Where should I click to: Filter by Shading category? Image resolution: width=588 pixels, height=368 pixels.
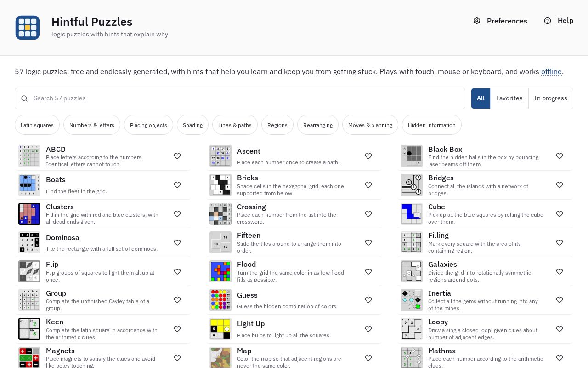point(192,125)
